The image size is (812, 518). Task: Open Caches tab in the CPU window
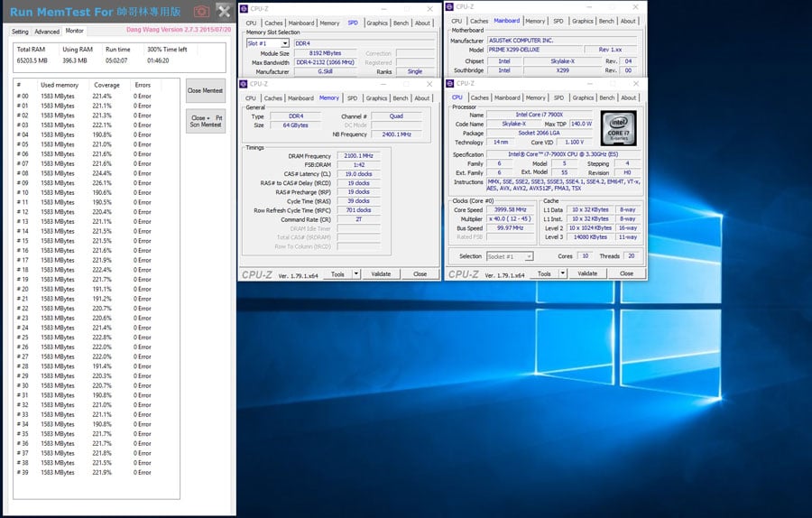click(480, 97)
